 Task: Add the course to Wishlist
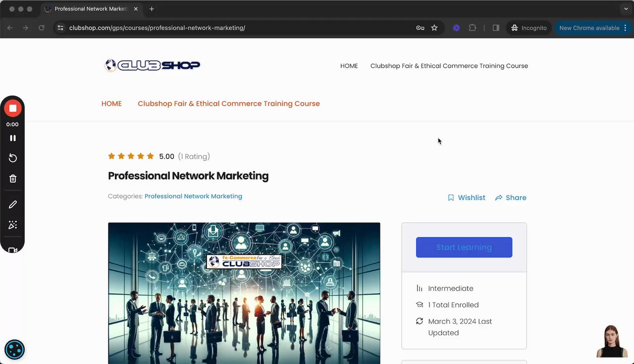tap(467, 198)
